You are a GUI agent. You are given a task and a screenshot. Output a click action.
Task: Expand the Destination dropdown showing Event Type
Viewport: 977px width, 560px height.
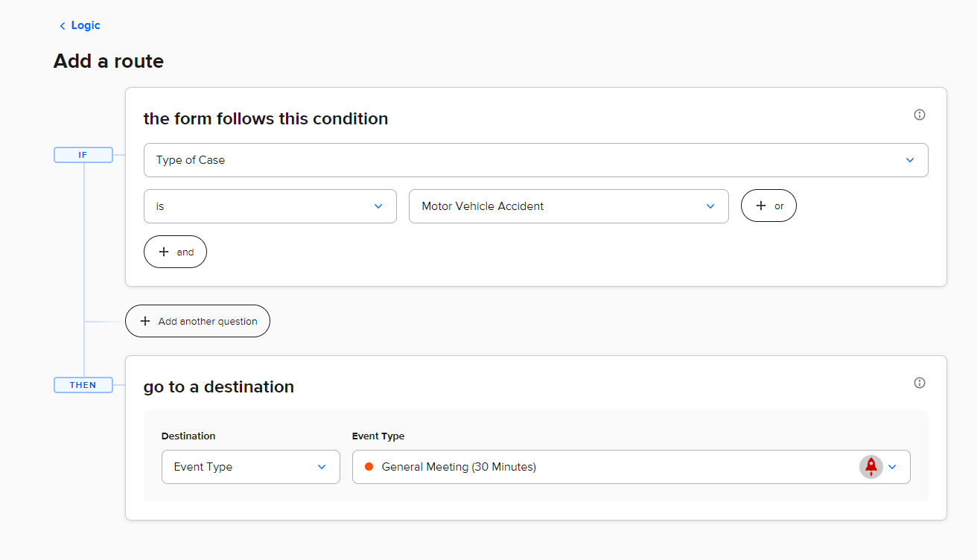pos(250,467)
